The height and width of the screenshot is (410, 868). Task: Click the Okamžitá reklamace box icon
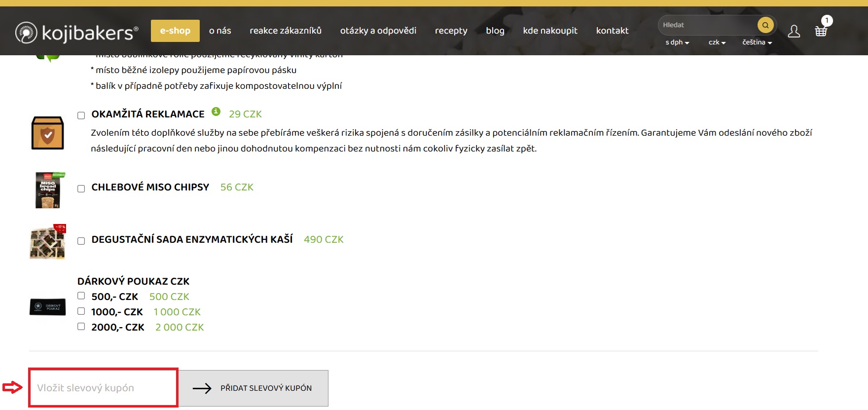(x=47, y=133)
